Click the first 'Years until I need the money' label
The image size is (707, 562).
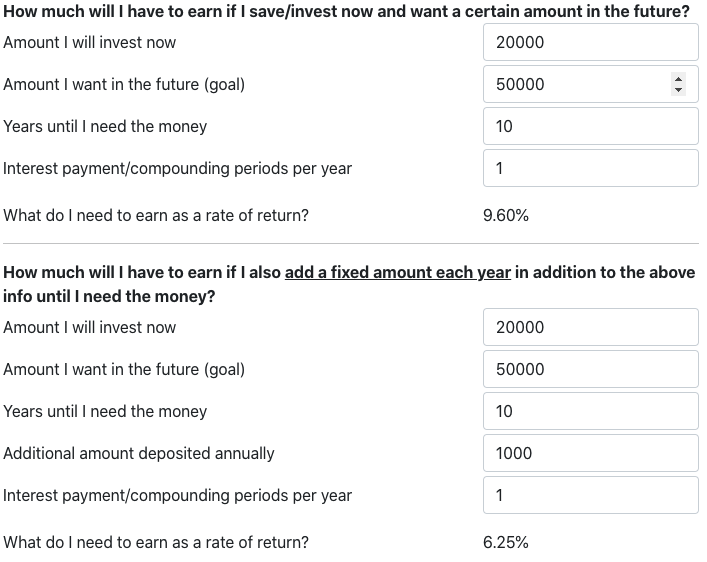(x=105, y=126)
